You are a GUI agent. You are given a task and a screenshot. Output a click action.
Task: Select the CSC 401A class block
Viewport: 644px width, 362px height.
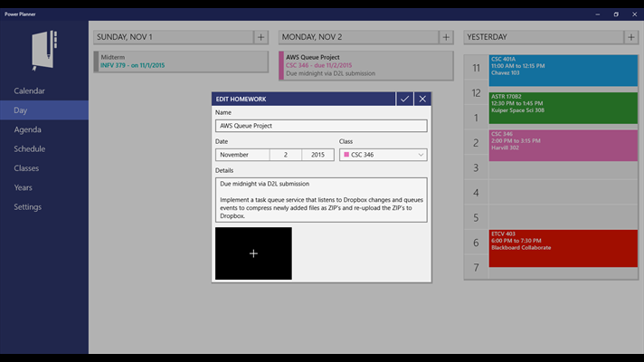click(x=563, y=71)
